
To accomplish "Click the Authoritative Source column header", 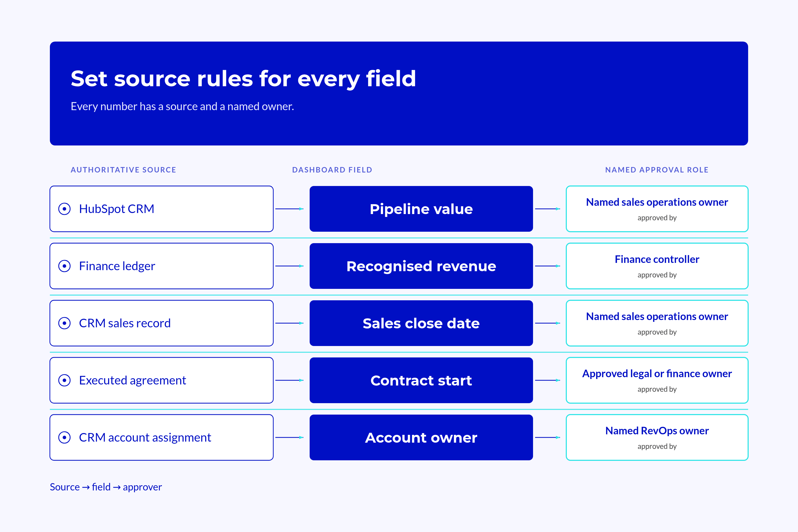I will (x=123, y=170).
